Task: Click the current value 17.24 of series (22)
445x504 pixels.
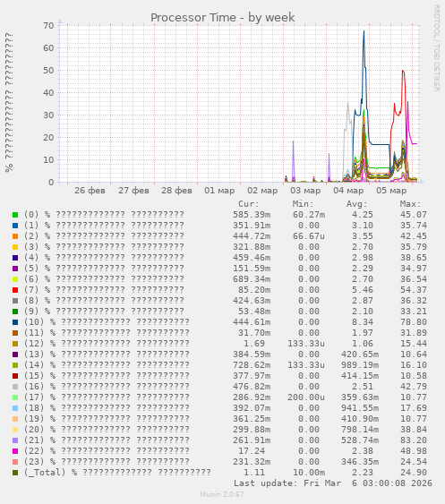Action: click(x=252, y=451)
